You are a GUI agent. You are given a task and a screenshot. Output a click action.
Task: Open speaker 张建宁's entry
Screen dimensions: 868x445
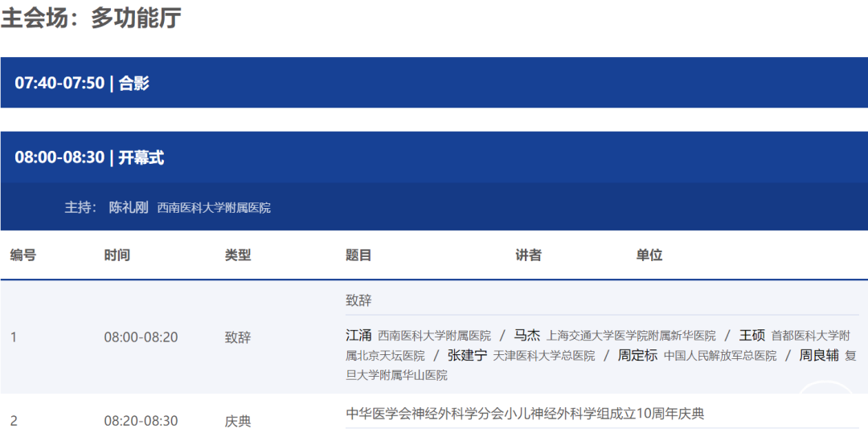467,355
